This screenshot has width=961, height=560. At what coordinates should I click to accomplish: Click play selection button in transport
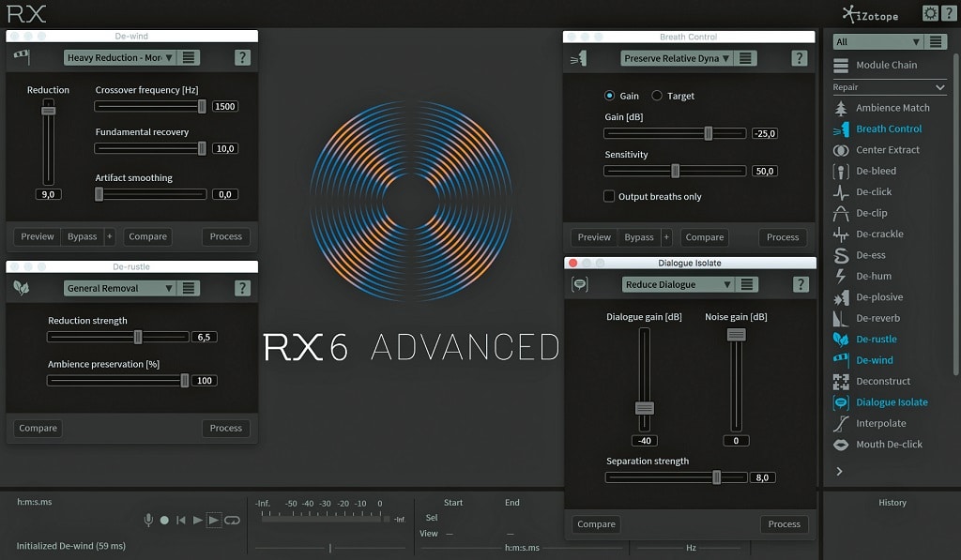coord(213,521)
